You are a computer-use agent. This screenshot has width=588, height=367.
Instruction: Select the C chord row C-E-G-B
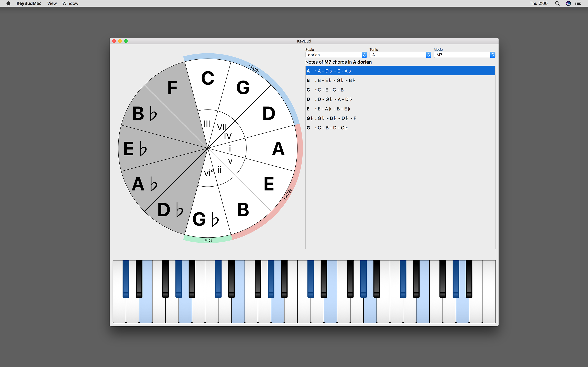point(400,90)
